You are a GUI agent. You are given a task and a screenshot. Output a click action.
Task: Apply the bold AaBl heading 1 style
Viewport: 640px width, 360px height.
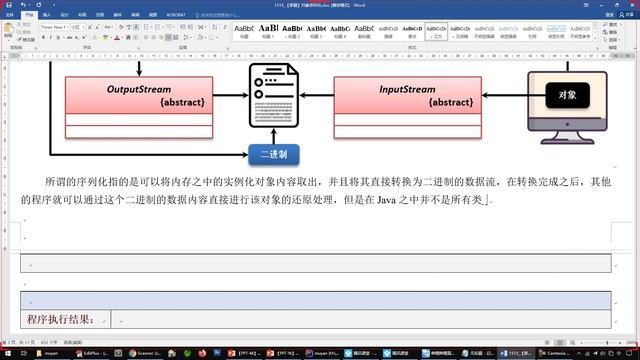[x=268, y=31]
